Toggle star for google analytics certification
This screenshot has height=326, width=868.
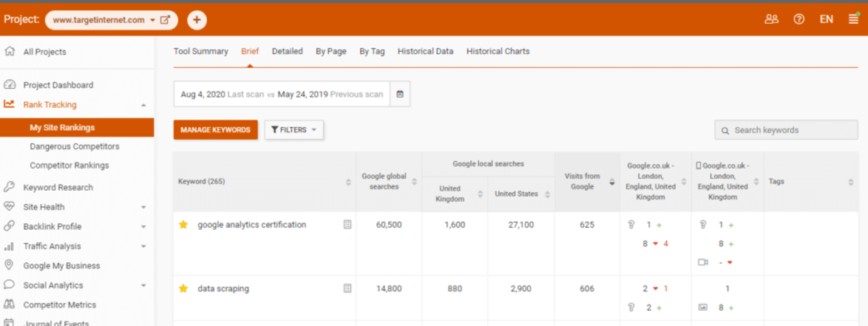pyautogui.click(x=183, y=225)
